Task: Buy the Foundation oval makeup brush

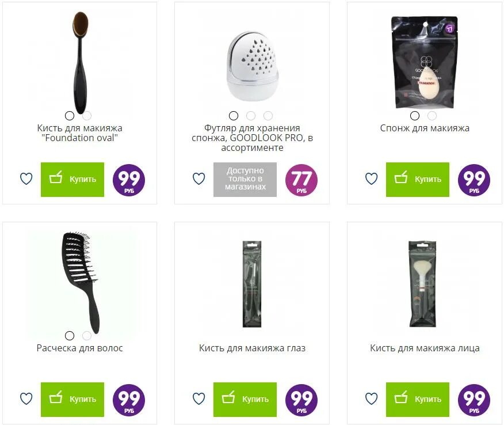Action: click(x=72, y=180)
